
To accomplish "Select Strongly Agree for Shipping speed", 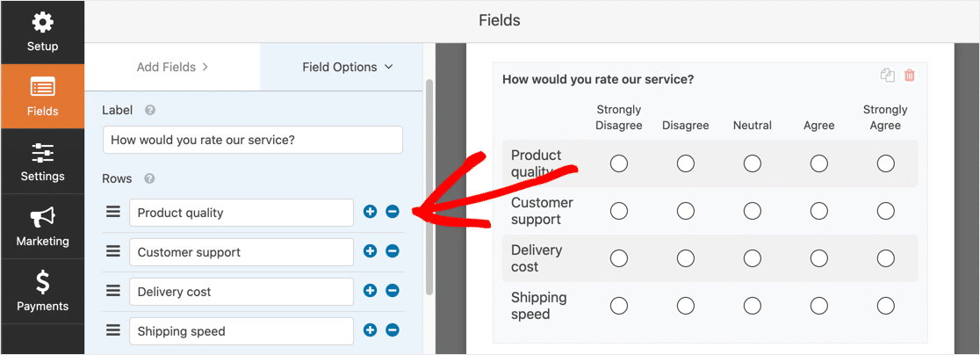I will (x=886, y=306).
